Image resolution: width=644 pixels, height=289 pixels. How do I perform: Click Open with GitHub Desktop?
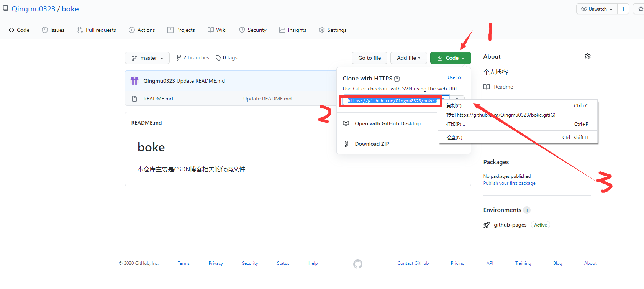pos(388,123)
